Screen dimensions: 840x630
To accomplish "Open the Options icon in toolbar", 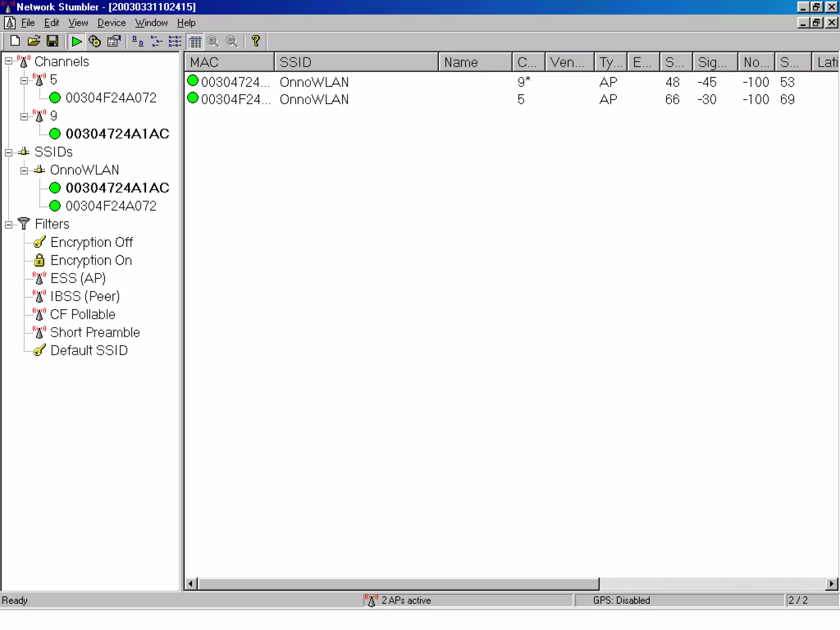I will (x=114, y=41).
